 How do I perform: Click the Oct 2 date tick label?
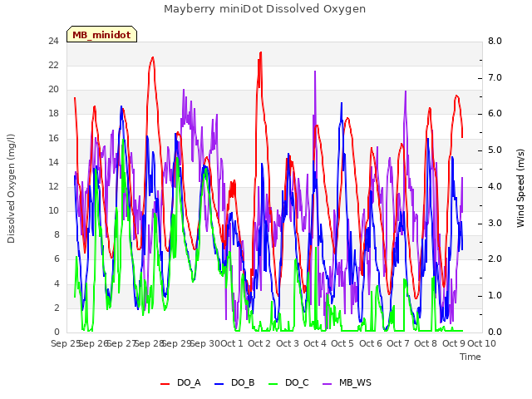pyautogui.click(x=259, y=343)
